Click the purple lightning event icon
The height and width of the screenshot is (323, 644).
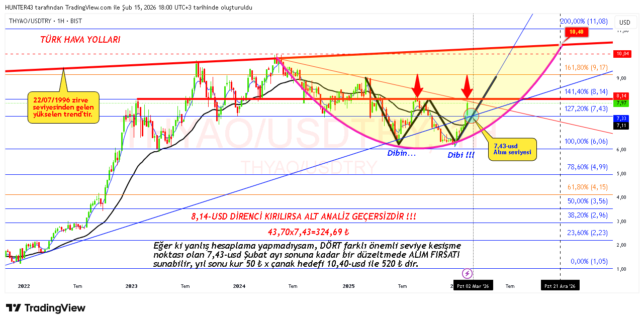coord(467,274)
